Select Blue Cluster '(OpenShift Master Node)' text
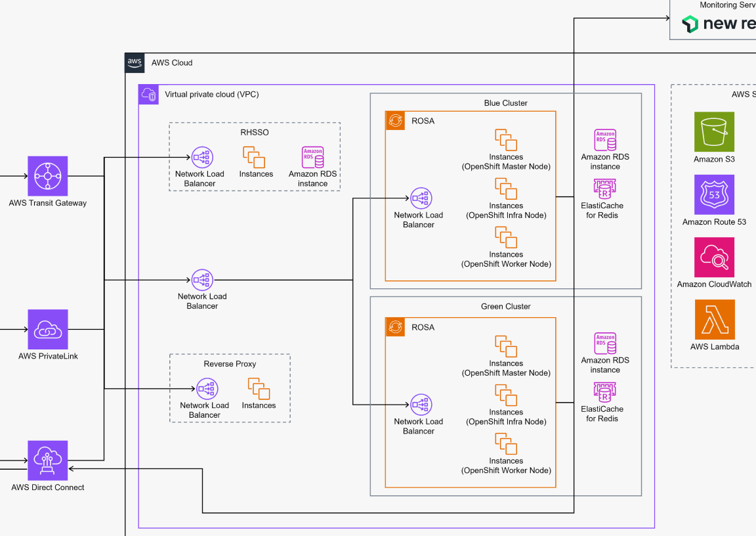The image size is (756, 536). (x=506, y=166)
